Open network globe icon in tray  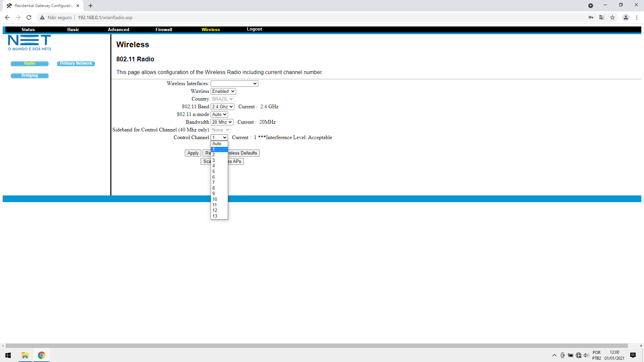579,355
